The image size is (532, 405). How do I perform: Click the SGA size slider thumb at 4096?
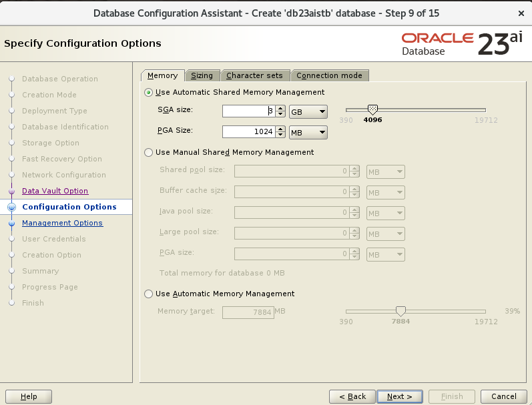pyautogui.click(x=372, y=109)
